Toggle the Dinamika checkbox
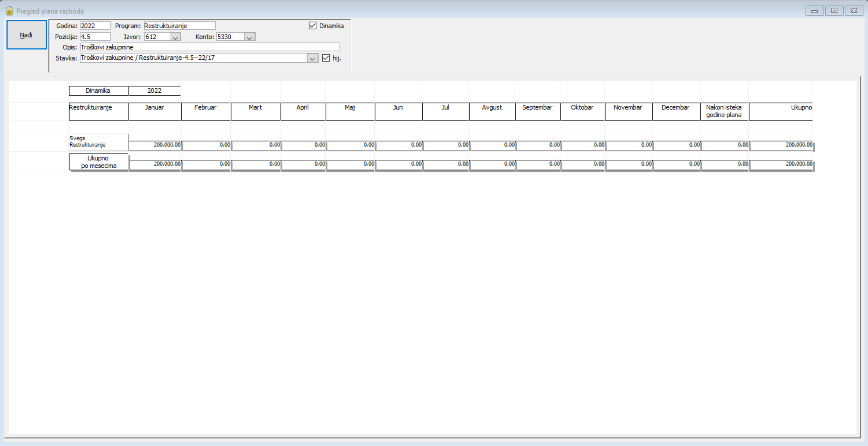The height and width of the screenshot is (446, 868). point(312,26)
